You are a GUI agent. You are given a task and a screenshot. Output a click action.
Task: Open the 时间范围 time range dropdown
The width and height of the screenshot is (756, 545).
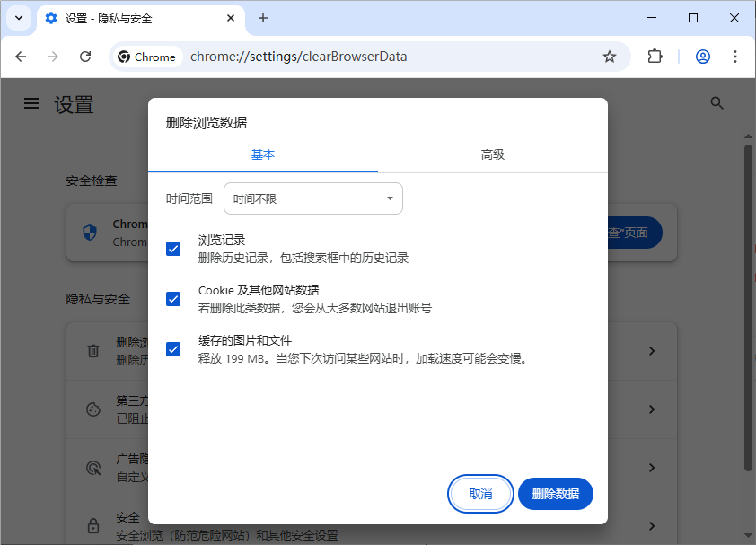312,198
